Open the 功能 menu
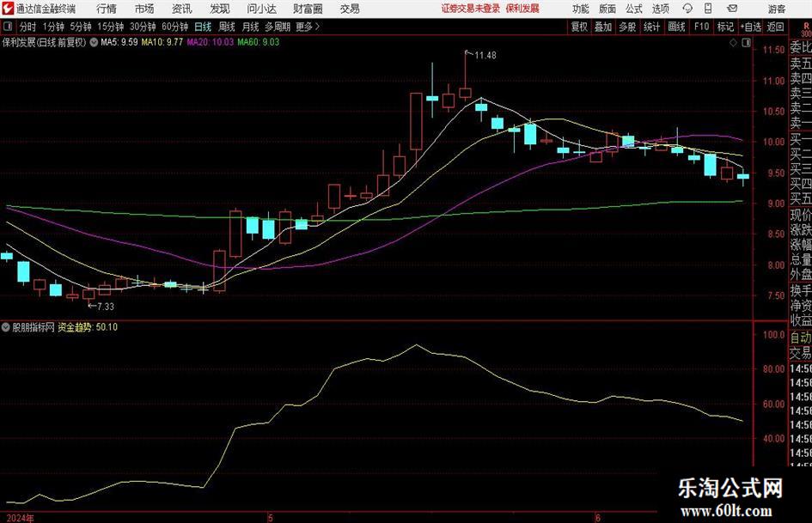This screenshot has height=523, width=812. [x=581, y=9]
